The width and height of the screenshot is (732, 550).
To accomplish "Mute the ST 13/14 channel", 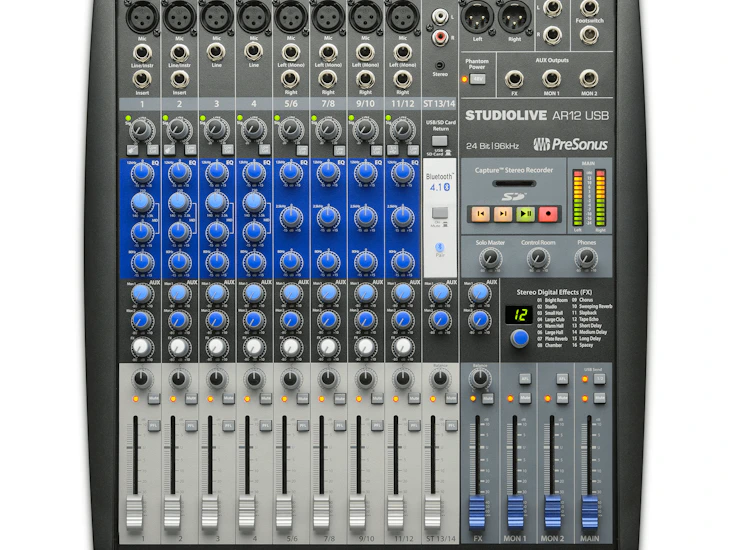I will pos(451,399).
